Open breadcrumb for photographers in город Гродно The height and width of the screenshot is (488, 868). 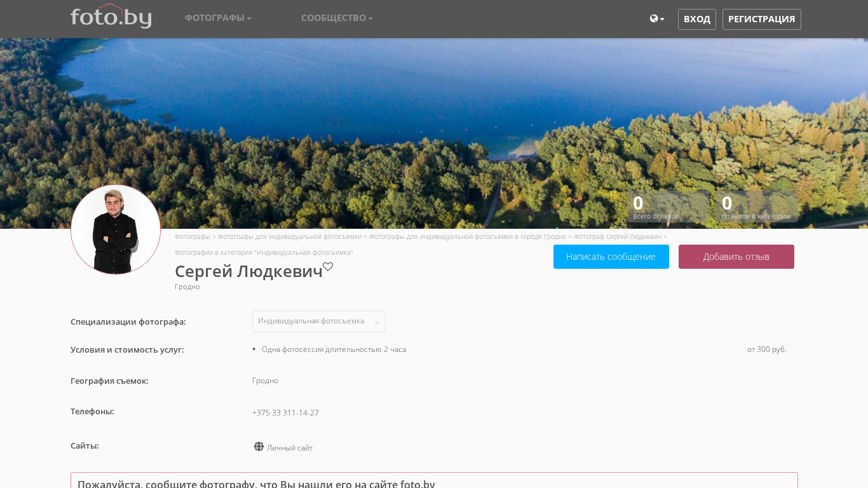468,236
